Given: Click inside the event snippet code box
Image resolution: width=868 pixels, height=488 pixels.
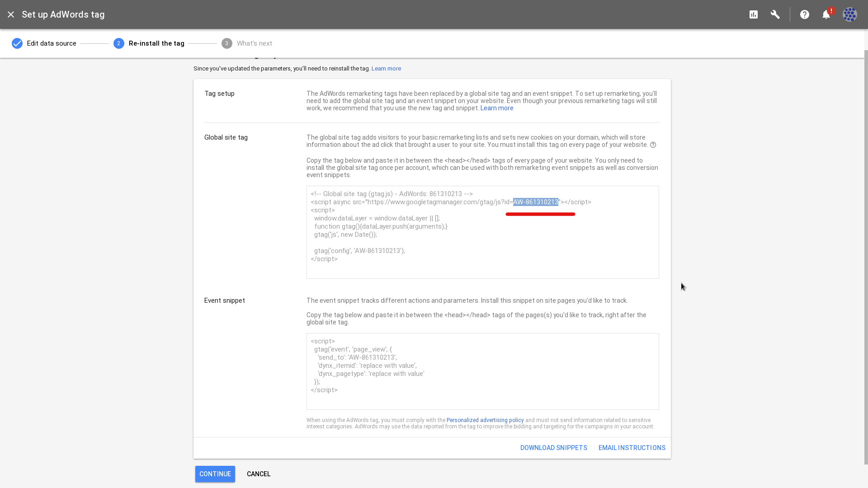Looking at the screenshot, I should pos(482,371).
